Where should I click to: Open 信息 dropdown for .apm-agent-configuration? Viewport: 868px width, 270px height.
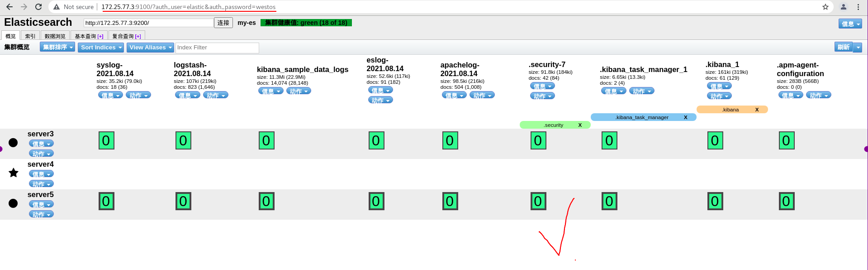[x=791, y=95]
